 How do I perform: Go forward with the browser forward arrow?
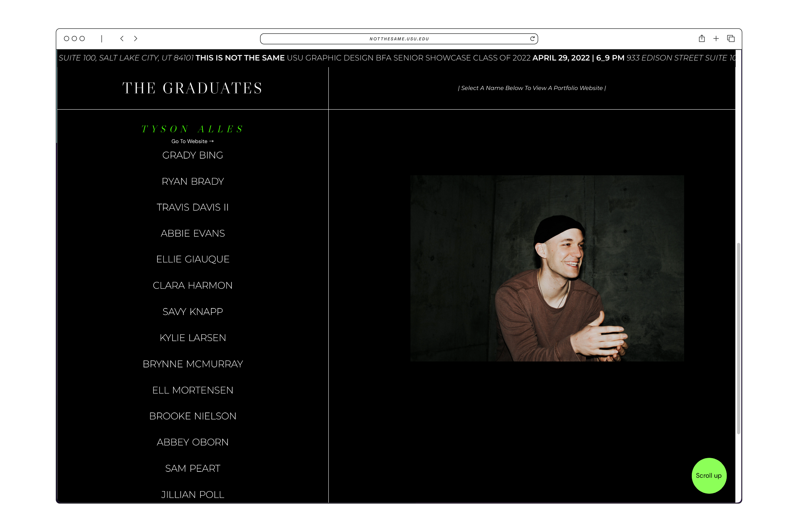point(136,39)
